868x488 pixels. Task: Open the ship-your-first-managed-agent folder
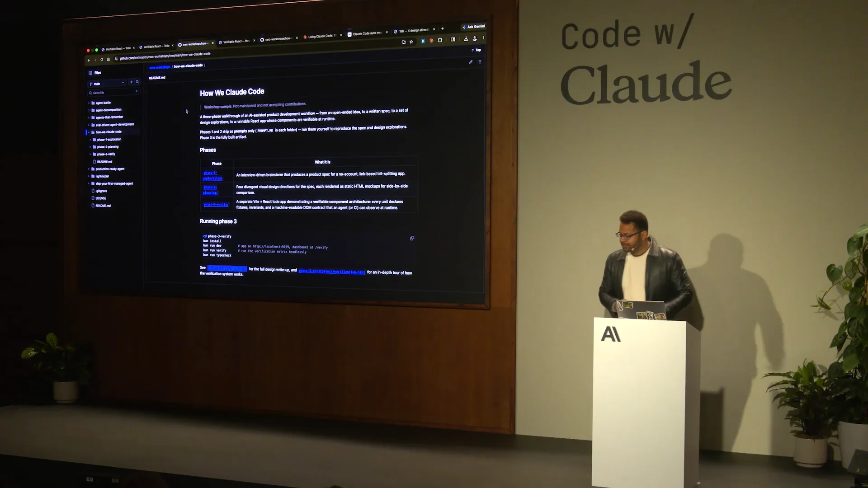114,183
